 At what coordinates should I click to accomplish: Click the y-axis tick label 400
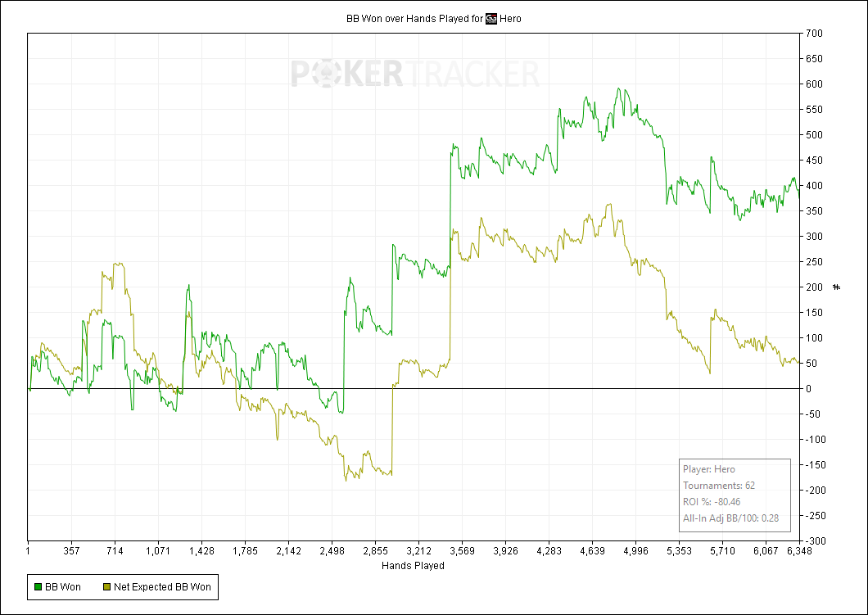click(814, 185)
